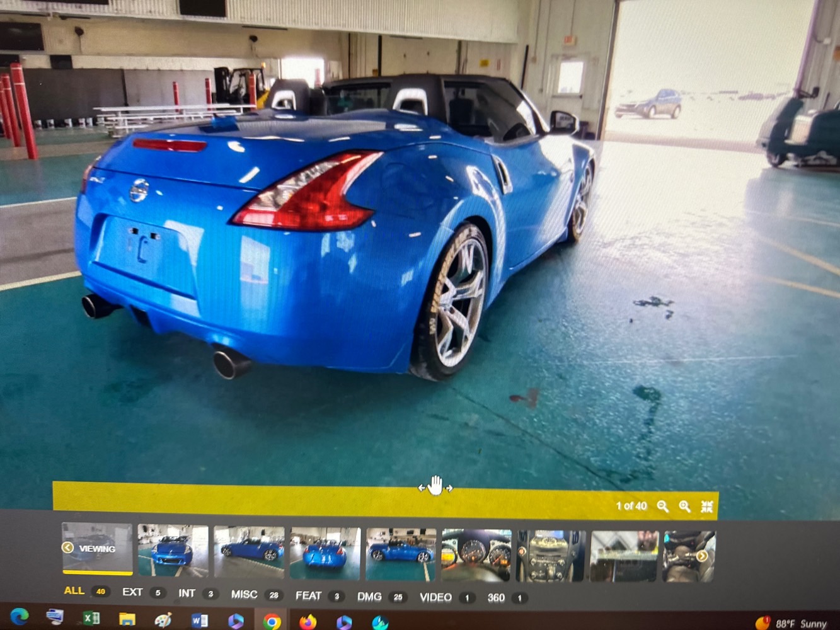Select the FEAT photos tab

tap(319, 595)
